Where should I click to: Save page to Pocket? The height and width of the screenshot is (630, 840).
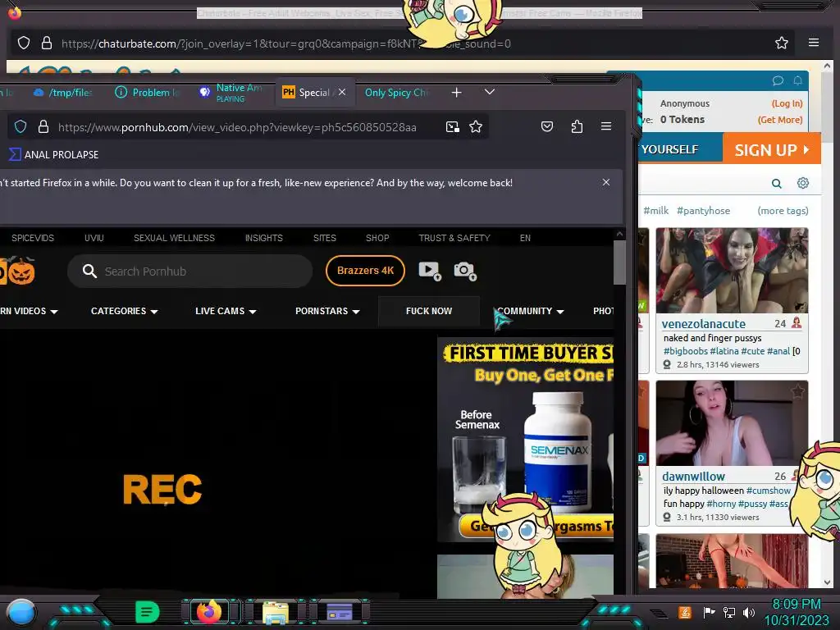click(546, 126)
